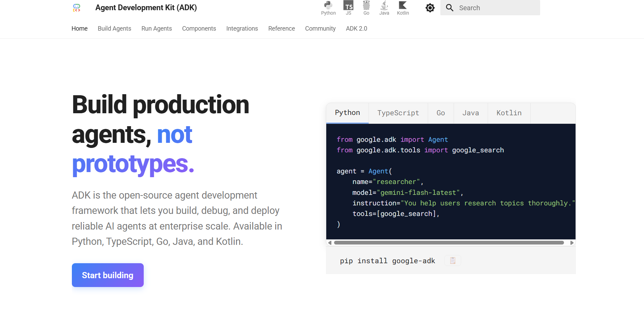Click the 'Build production' headline text

point(160,105)
